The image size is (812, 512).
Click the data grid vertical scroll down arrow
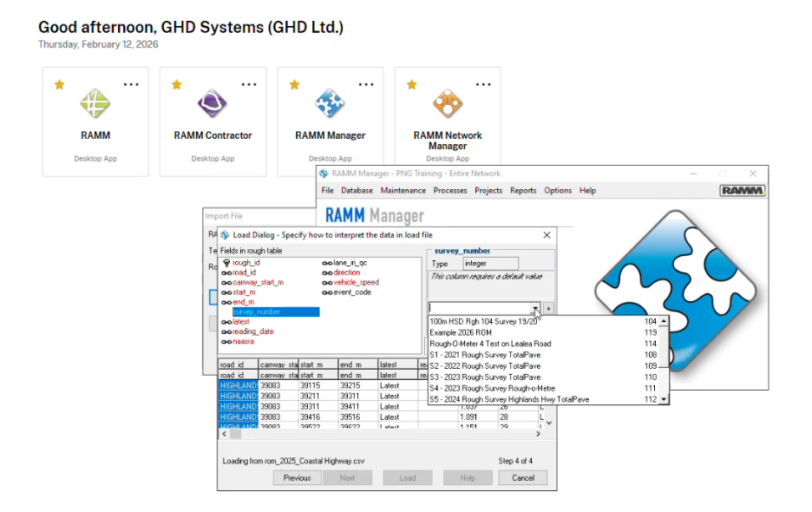coord(549,423)
